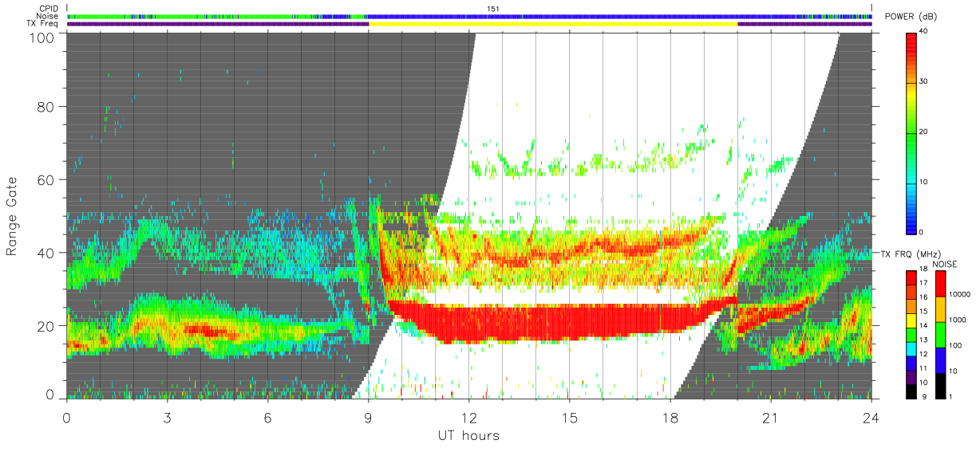Click the Noise strip above 15 UT
The image size is (980, 452).
click(x=570, y=16)
